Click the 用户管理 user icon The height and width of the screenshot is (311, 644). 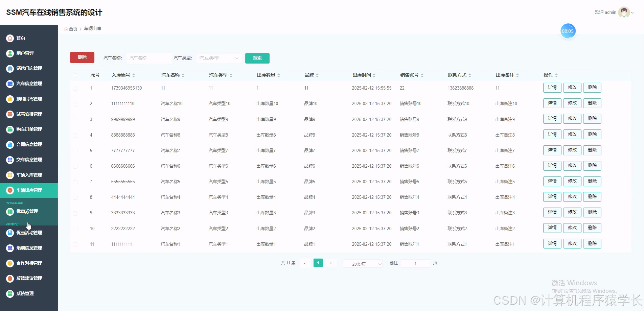10,53
